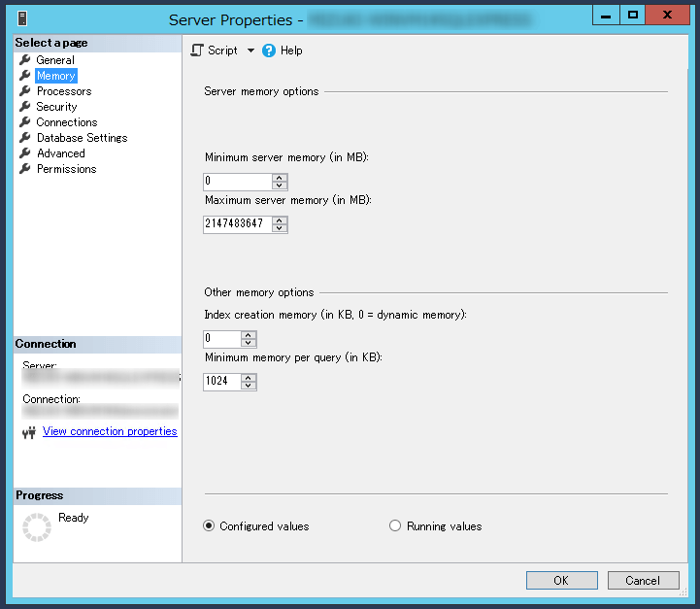Image resolution: width=700 pixels, height=609 pixels.
Task: Switch to the Advanced page
Action: (x=61, y=153)
